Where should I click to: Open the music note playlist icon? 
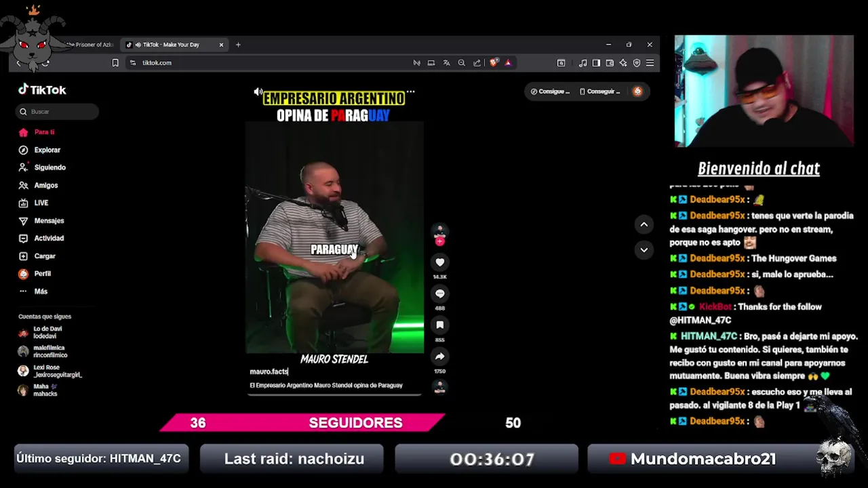point(583,62)
